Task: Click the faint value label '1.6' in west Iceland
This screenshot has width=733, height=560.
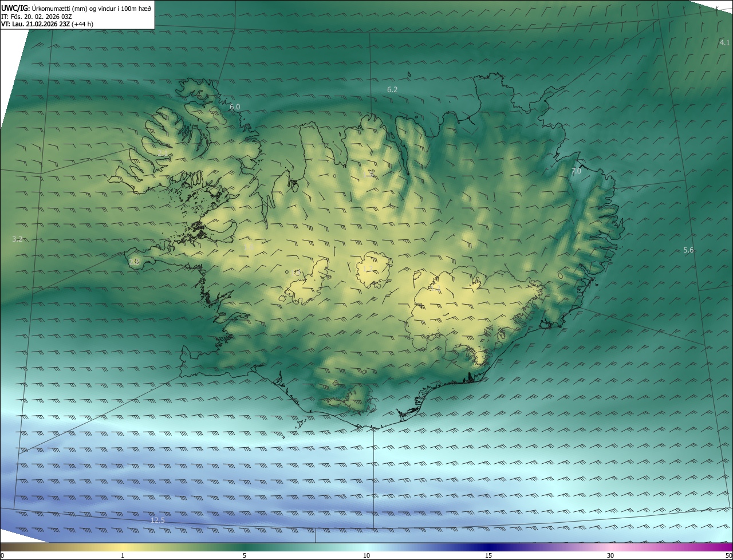Action: (249, 247)
